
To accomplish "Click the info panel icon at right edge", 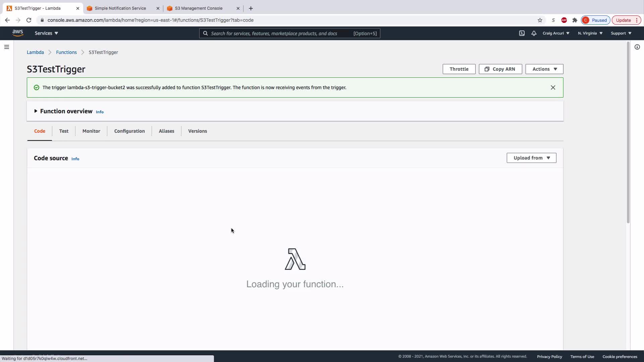I will tap(637, 47).
